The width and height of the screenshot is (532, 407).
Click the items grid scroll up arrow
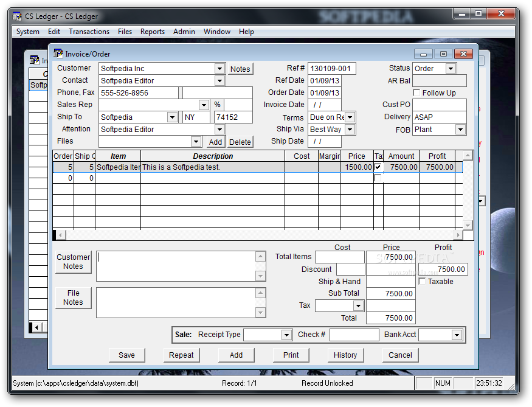coord(468,156)
